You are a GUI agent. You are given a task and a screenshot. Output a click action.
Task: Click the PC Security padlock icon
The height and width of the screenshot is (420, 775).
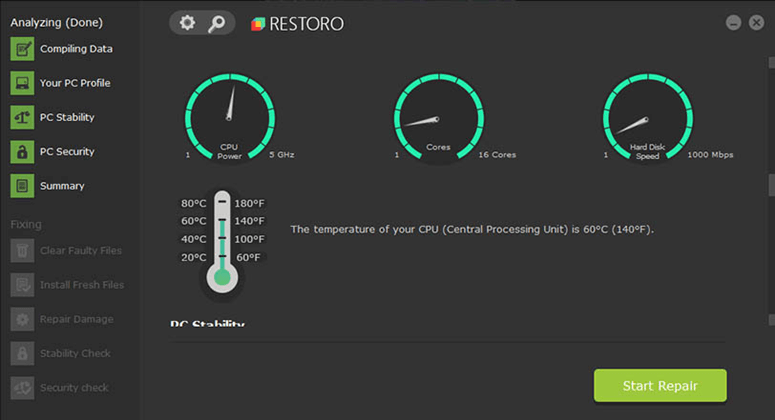22,152
